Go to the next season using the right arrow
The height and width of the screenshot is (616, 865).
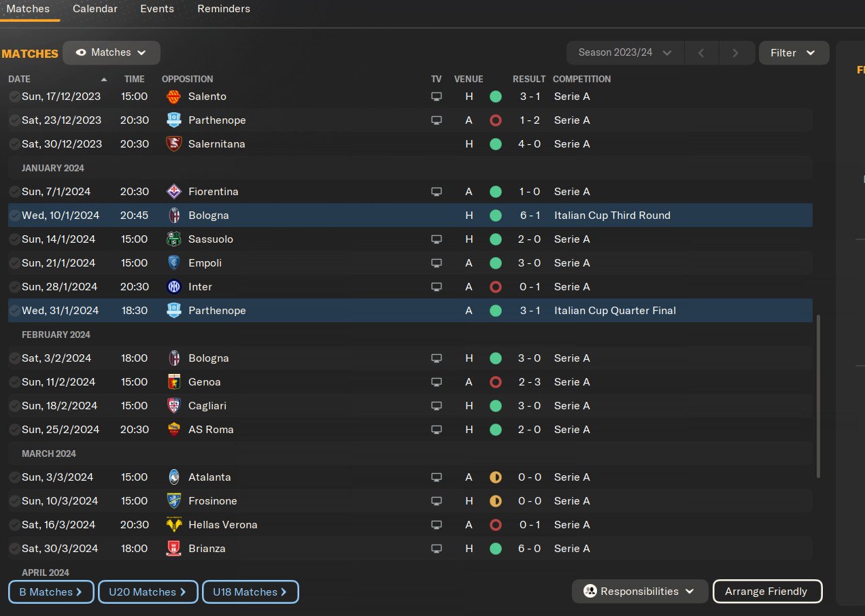[x=736, y=52]
